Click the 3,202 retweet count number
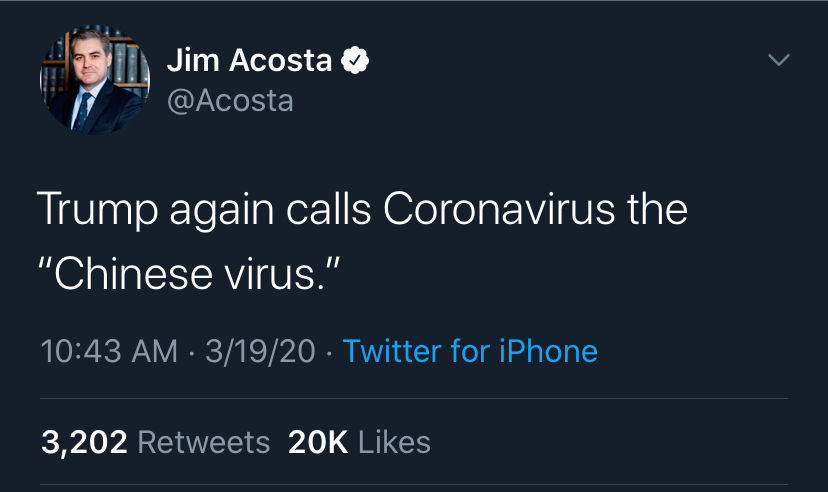This screenshot has height=492, width=828. click(84, 442)
